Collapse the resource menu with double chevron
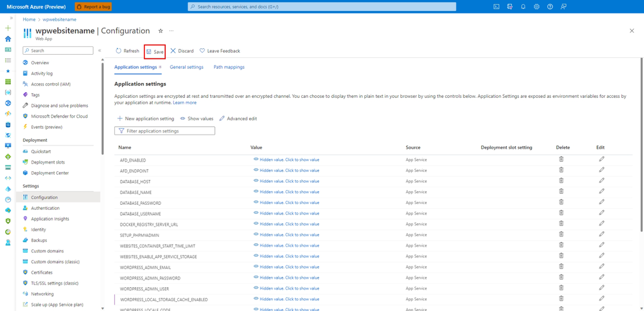644x311 pixels. 99,50
